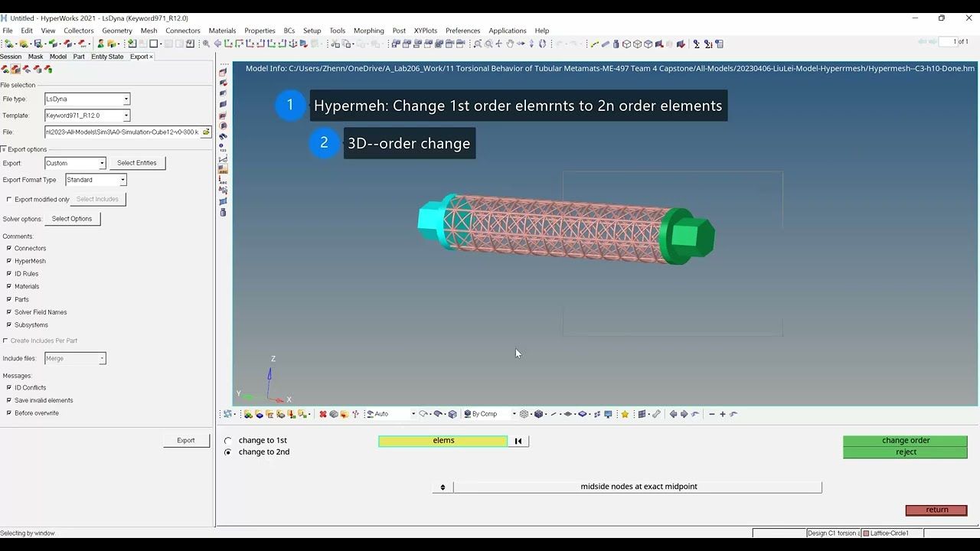
Task: Open the By Comp color mode dropdown
Action: (514, 414)
